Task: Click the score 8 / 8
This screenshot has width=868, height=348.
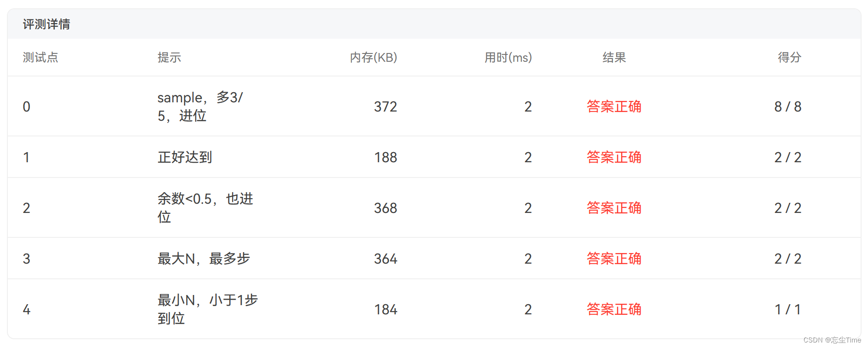Action: tap(788, 106)
